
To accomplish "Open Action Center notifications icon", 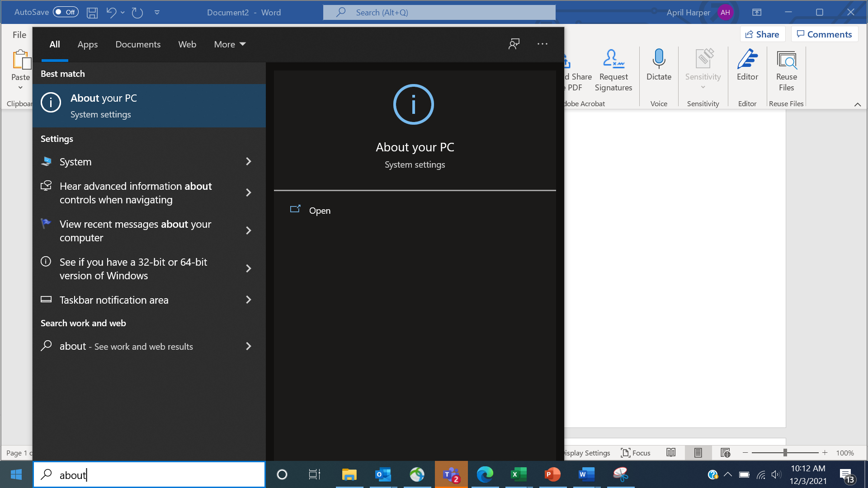I will 847,475.
